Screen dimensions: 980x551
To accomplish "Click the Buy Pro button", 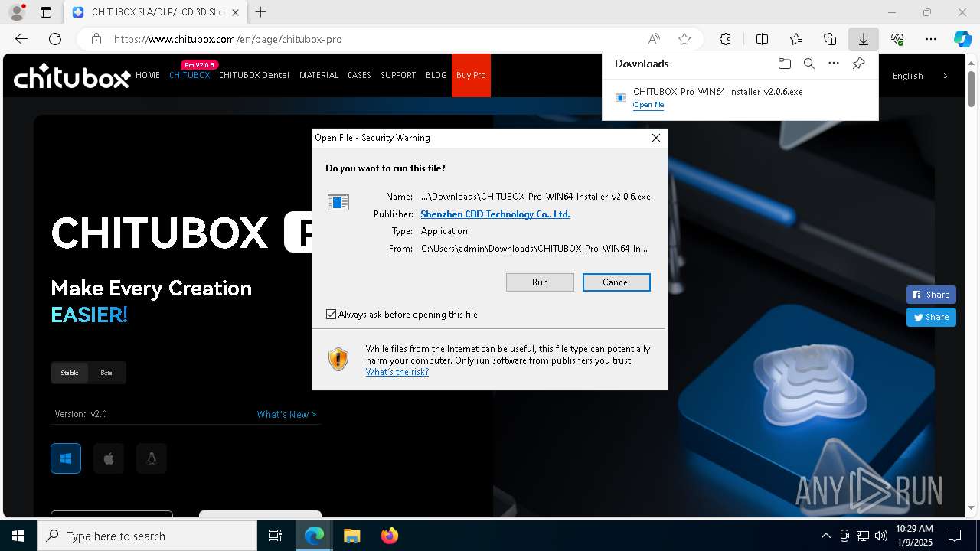I will tap(471, 75).
